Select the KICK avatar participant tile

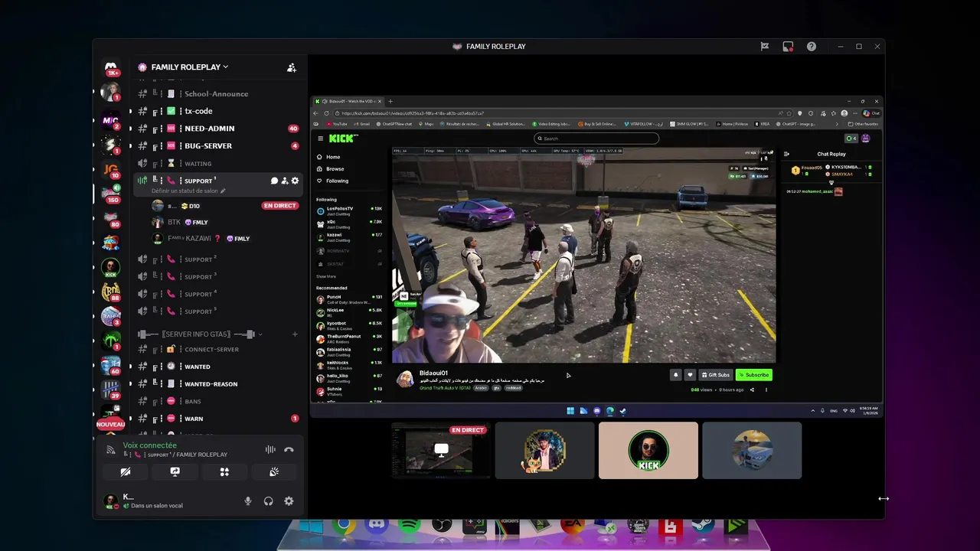click(x=648, y=451)
